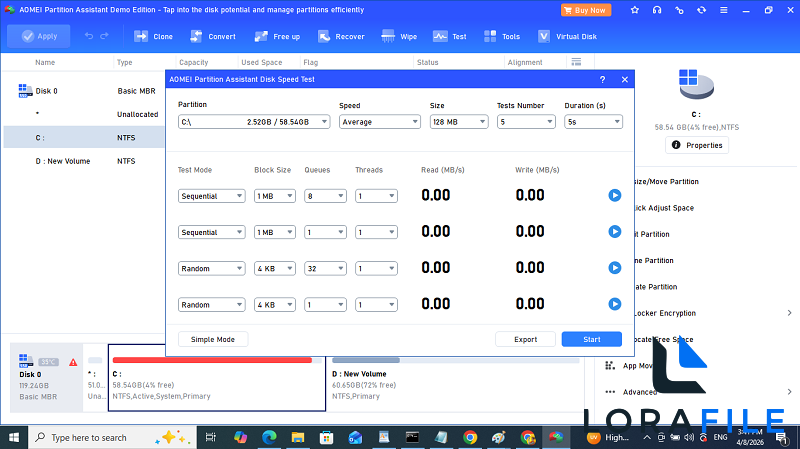Open the hamburger menu in title bar
Image resolution: width=800 pixels, height=449 pixels.
723,10
